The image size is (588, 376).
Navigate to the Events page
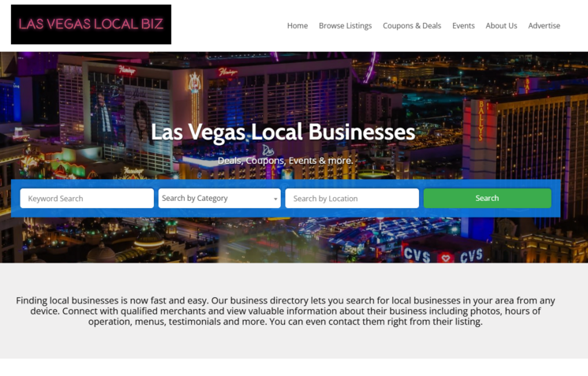click(x=463, y=26)
